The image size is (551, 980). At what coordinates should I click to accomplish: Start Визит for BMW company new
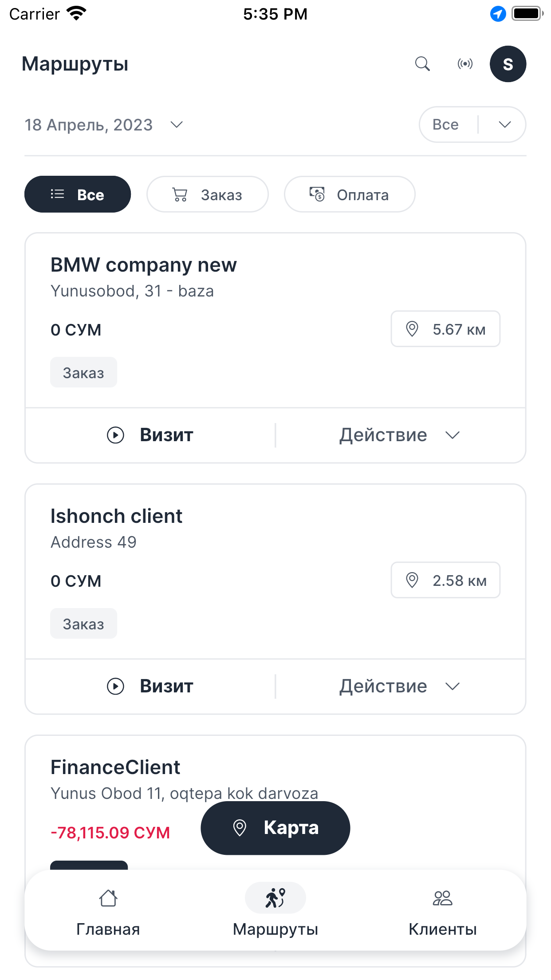(x=150, y=435)
